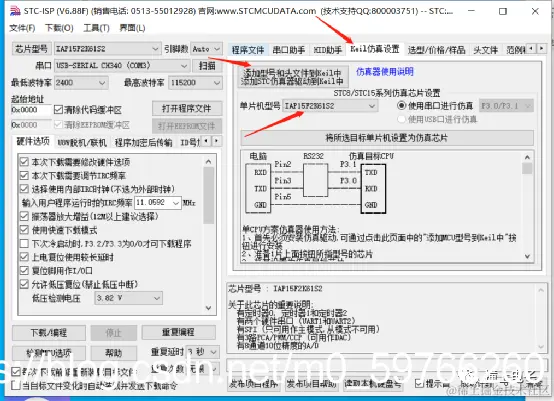Screen dimensions: 554x401
Task: Toggle 本次下载需要修改硬件选项 checkbox
Action: click(24, 162)
